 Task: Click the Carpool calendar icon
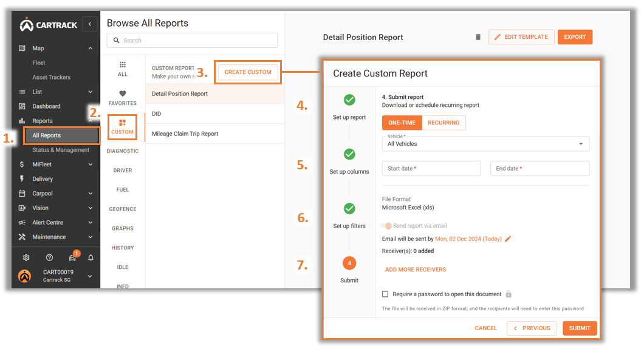click(22, 193)
